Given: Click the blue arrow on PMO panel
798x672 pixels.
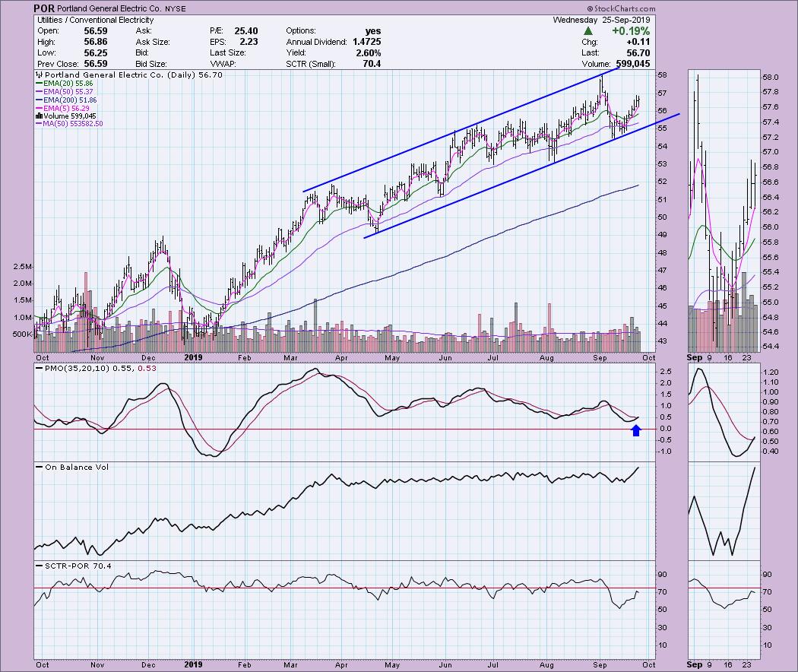Looking at the screenshot, I should point(637,431).
